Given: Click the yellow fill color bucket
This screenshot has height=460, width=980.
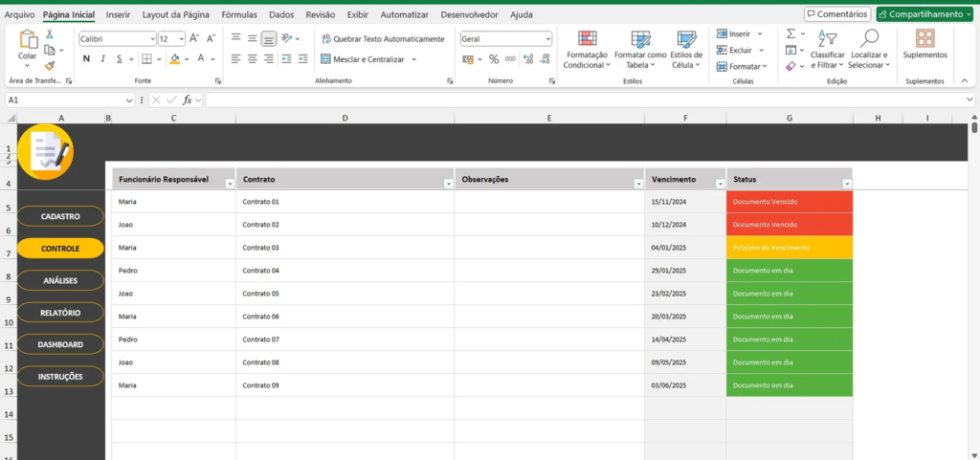Looking at the screenshot, I should pyautogui.click(x=174, y=59).
